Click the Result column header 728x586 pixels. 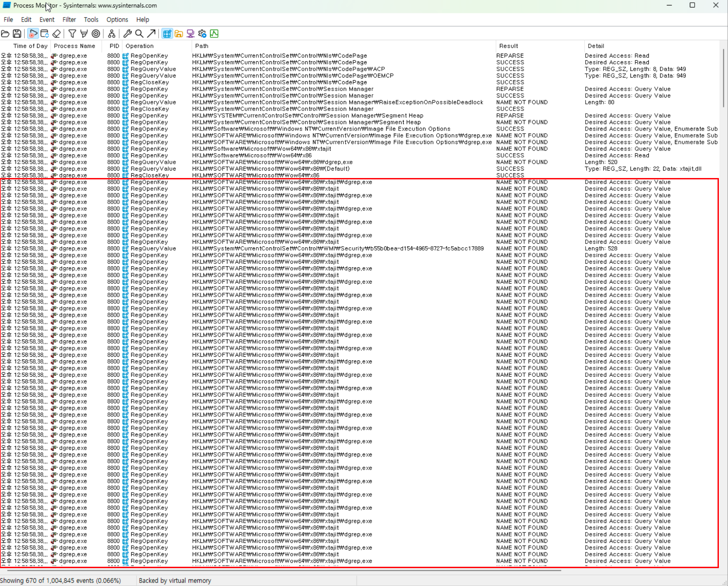click(508, 46)
